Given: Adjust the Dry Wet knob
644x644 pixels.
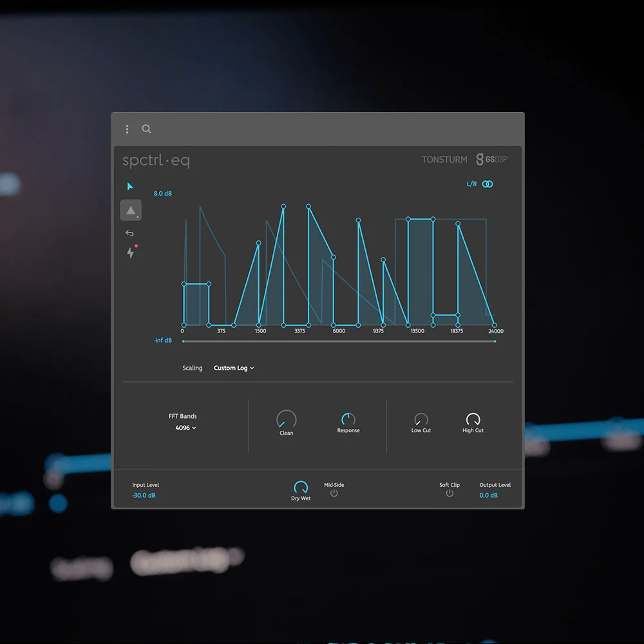Looking at the screenshot, I should tap(301, 488).
